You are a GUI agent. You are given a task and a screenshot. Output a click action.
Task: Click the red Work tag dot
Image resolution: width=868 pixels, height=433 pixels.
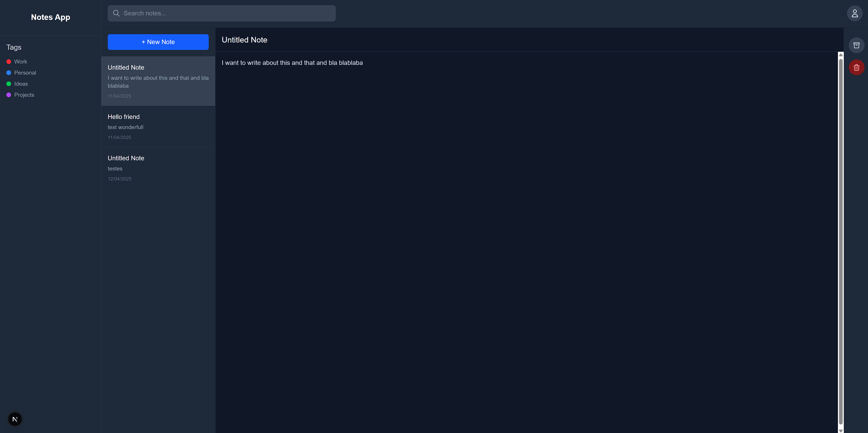click(x=9, y=62)
